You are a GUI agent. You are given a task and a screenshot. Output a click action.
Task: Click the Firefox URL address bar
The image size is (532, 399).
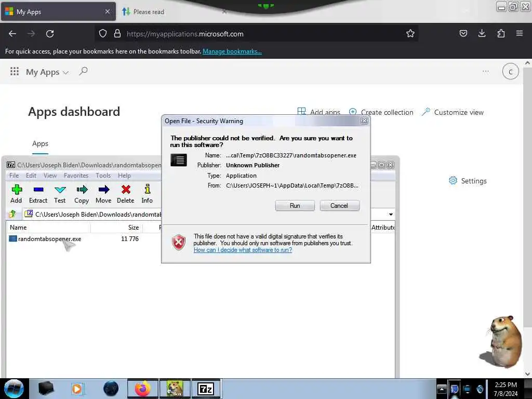pyautogui.click(x=258, y=34)
